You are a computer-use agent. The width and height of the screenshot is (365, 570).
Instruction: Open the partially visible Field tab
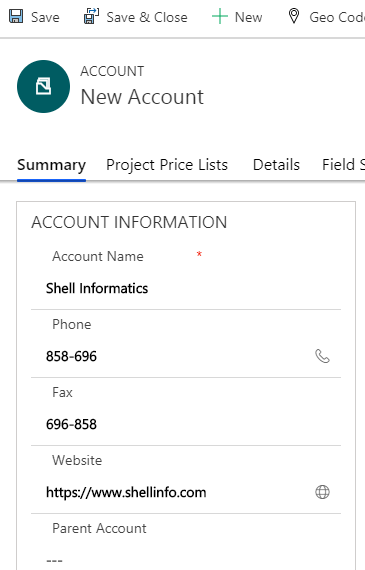click(343, 165)
